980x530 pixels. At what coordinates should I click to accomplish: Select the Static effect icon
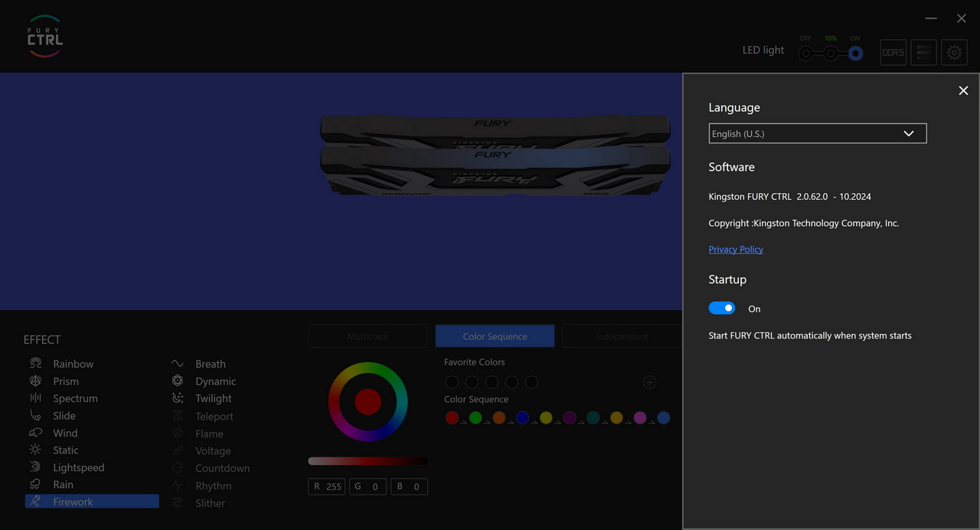click(35, 450)
